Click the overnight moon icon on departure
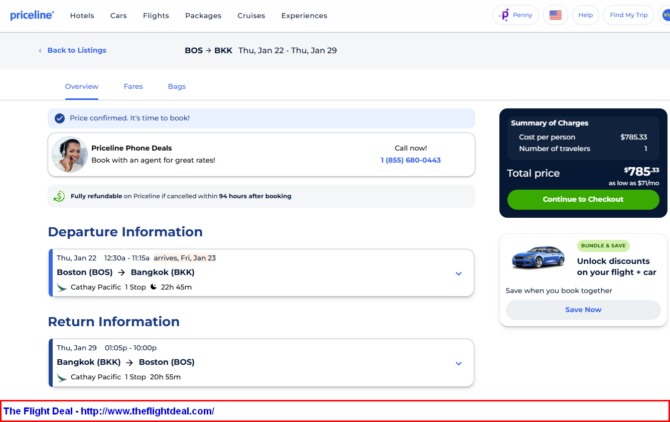The height and width of the screenshot is (422, 670). pos(154,287)
